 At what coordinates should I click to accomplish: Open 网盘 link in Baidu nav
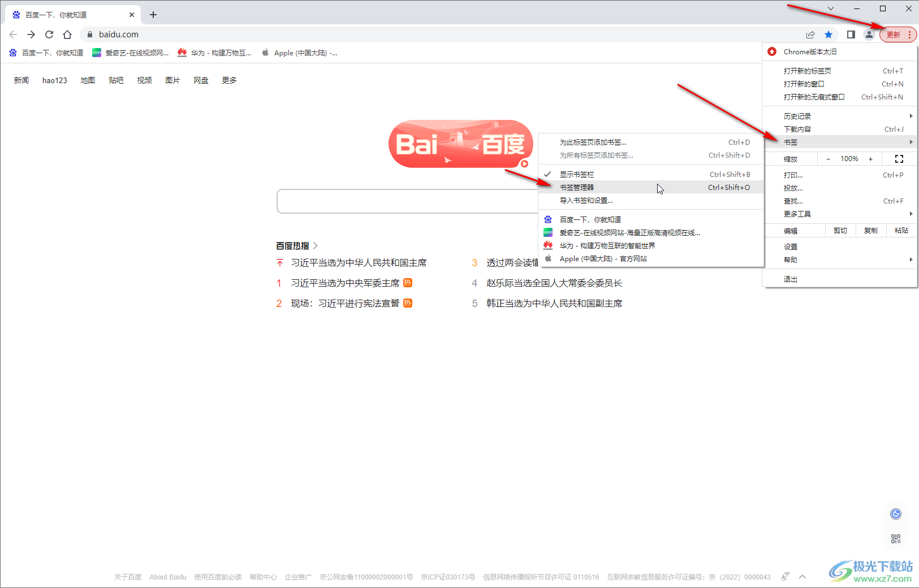click(201, 80)
